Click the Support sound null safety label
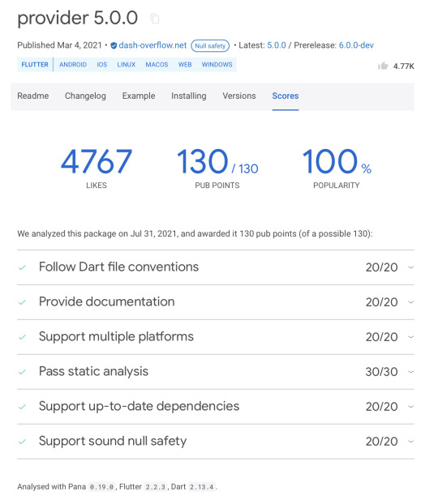The image size is (438, 504). (x=113, y=441)
